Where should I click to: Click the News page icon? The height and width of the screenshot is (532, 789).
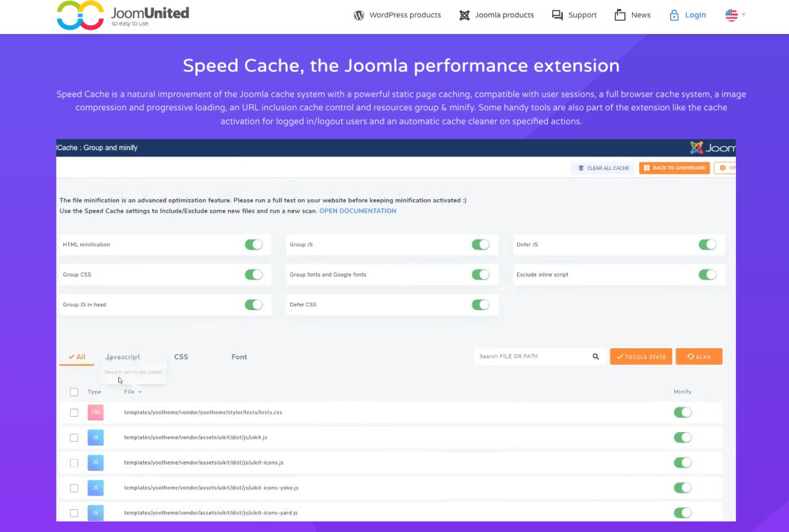[620, 15]
